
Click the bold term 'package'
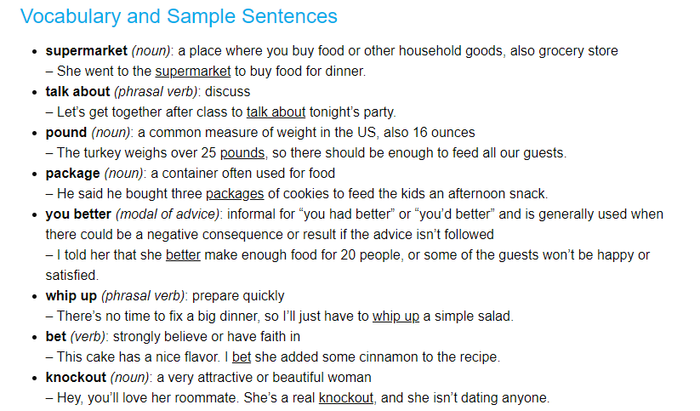pos(73,173)
